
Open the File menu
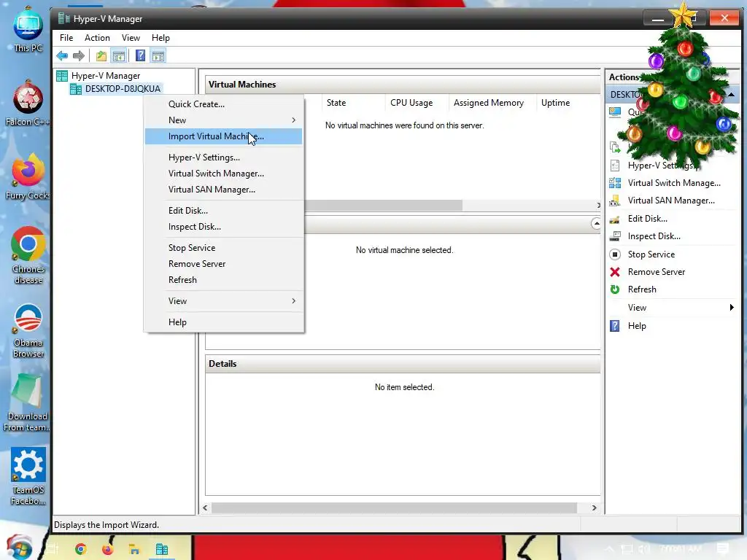(x=66, y=38)
